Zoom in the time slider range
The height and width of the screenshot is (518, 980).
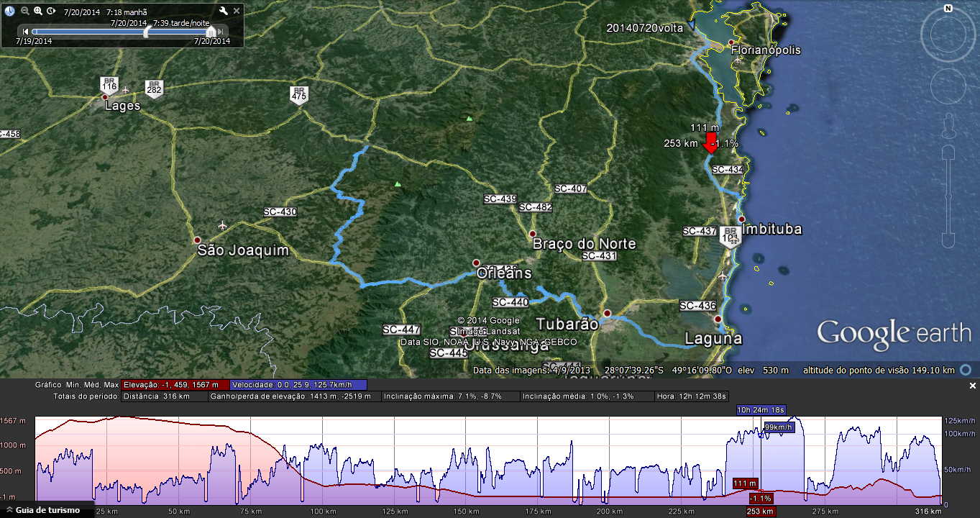pyautogui.click(x=38, y=12)
